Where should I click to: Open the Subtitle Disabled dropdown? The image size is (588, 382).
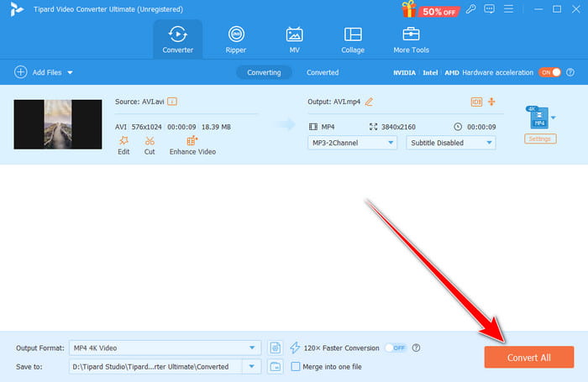click(451, 143)
